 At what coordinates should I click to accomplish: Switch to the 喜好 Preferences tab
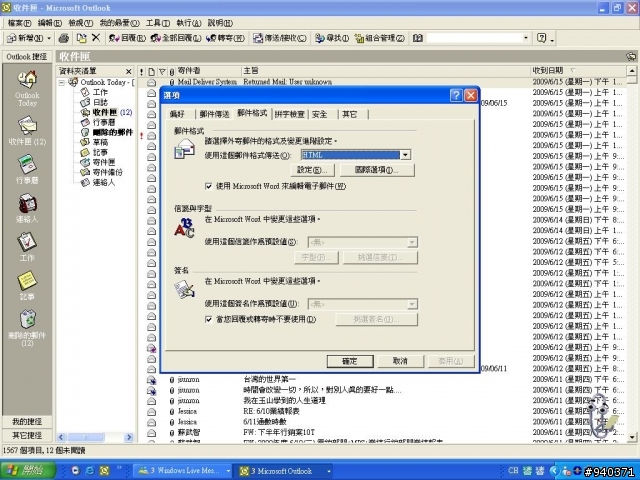coord(177,114)
